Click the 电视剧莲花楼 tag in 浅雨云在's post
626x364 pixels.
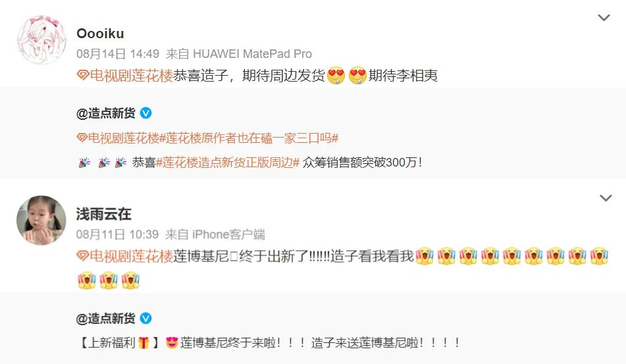[132, 256]
